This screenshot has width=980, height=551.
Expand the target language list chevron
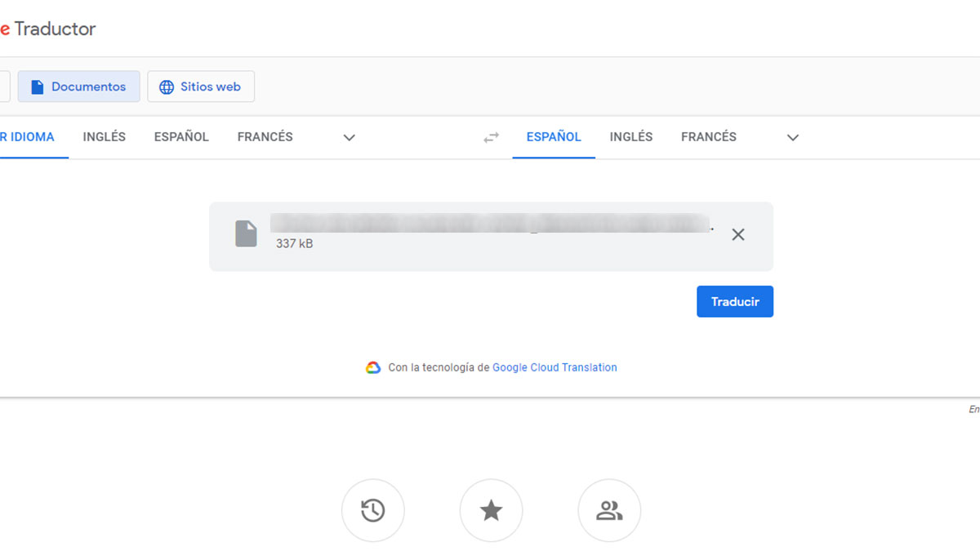tap(792, 138)
